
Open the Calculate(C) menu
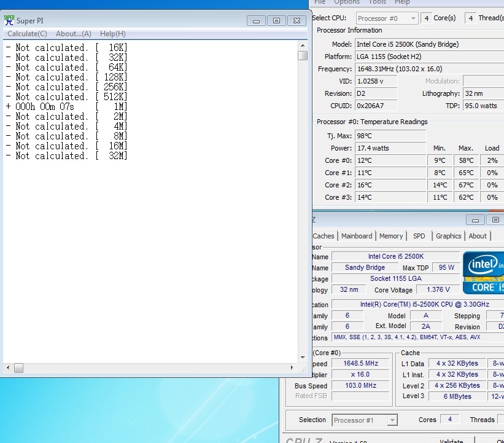(27, 34)
